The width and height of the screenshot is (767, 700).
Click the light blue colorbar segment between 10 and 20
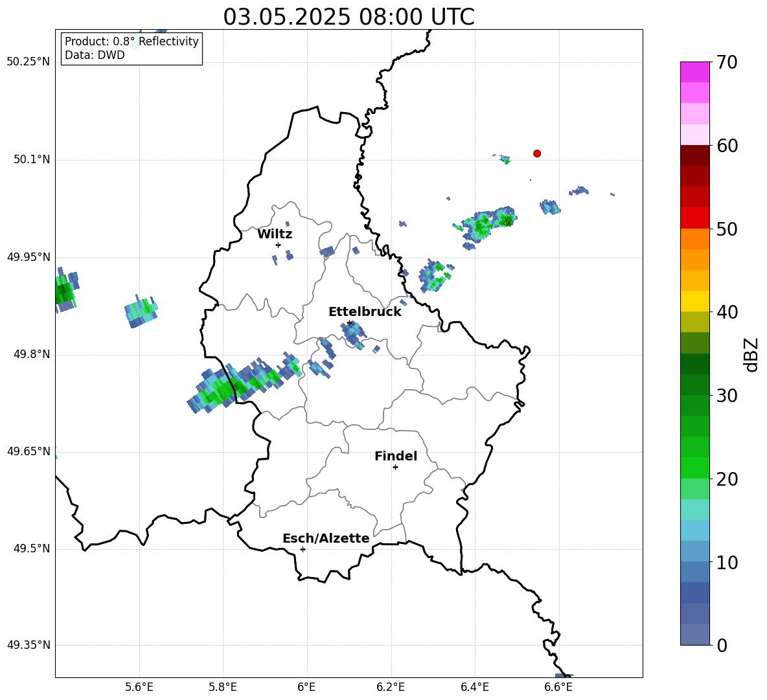[694, 530]
